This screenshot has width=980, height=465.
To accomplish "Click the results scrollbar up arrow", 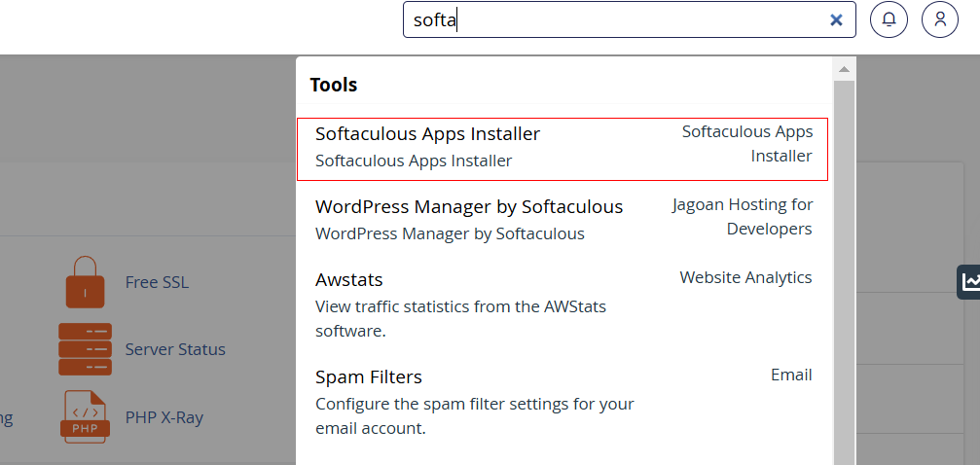I will tap(845, 69).
